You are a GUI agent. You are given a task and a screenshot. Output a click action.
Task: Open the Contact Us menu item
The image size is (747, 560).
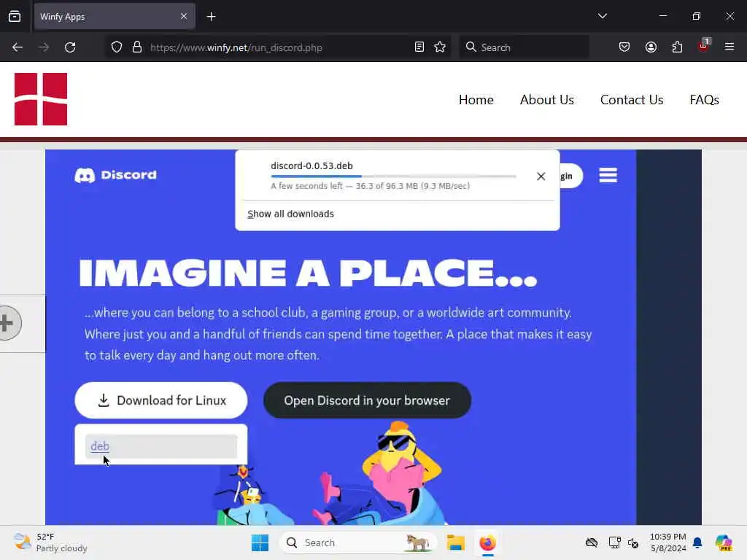(x=632, y=99)
